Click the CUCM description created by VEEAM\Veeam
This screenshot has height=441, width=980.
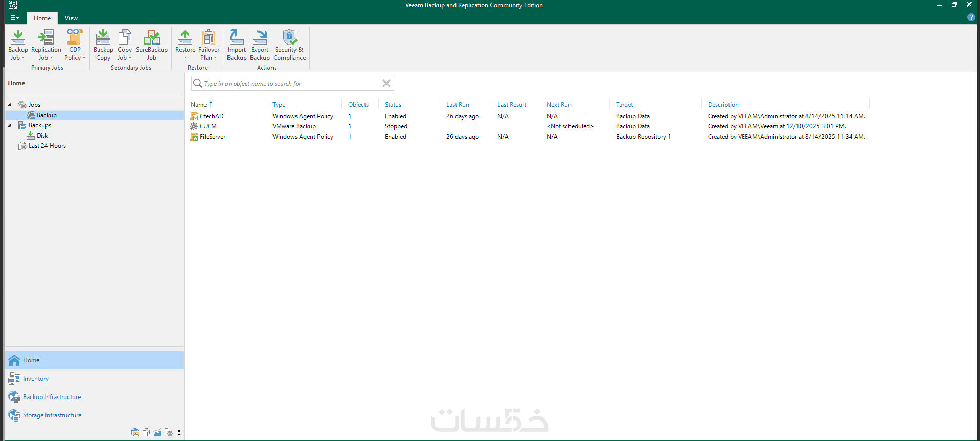tap(777, 126)
